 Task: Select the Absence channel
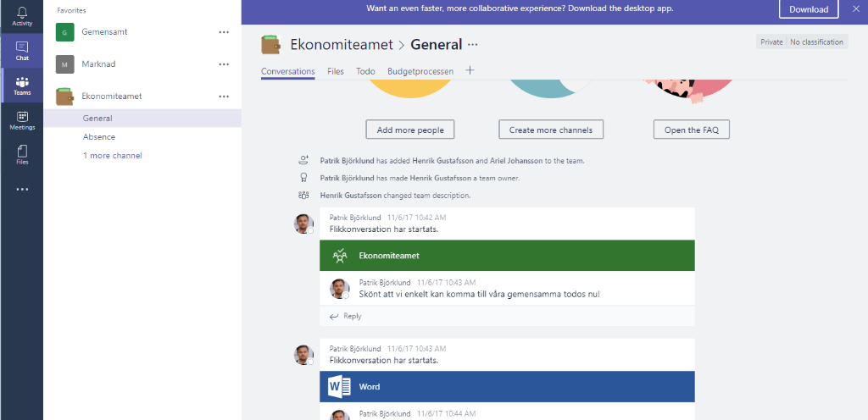99,137
